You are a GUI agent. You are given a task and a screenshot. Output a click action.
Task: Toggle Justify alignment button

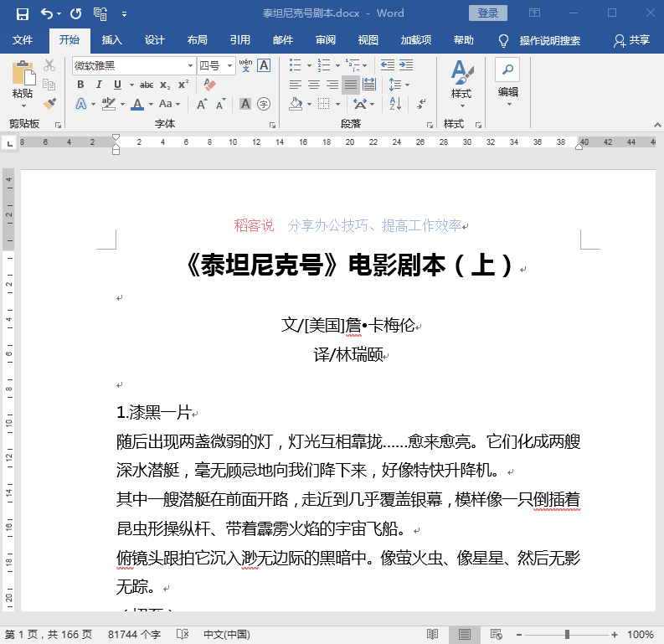coord(351,85)
